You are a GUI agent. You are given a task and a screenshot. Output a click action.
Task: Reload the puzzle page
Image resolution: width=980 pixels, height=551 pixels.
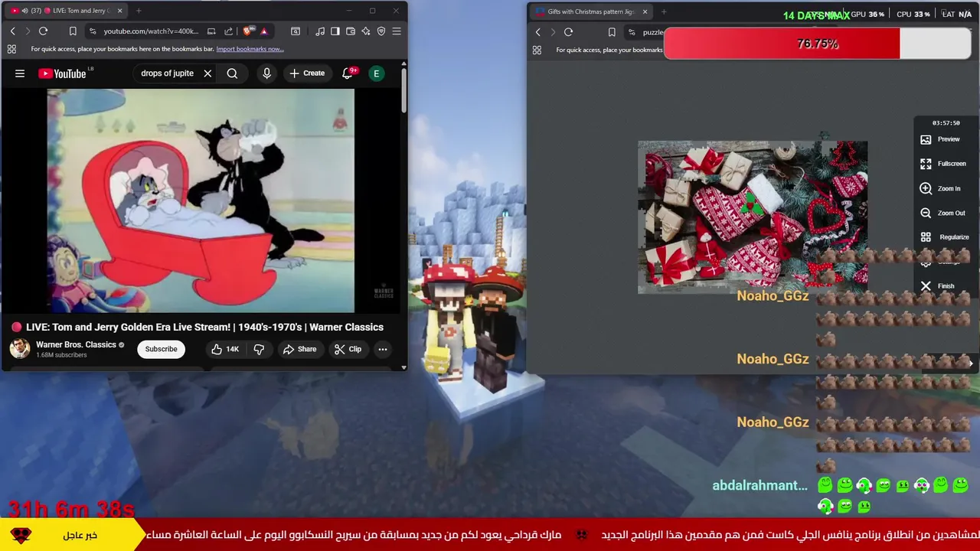568,32
